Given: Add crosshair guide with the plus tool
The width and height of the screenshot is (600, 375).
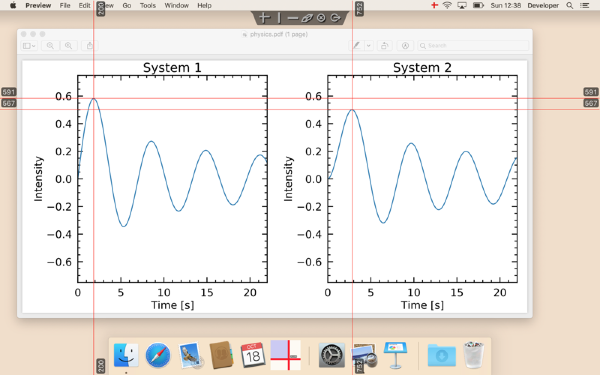Looking at the screenshot, I should tap(264, 18).
